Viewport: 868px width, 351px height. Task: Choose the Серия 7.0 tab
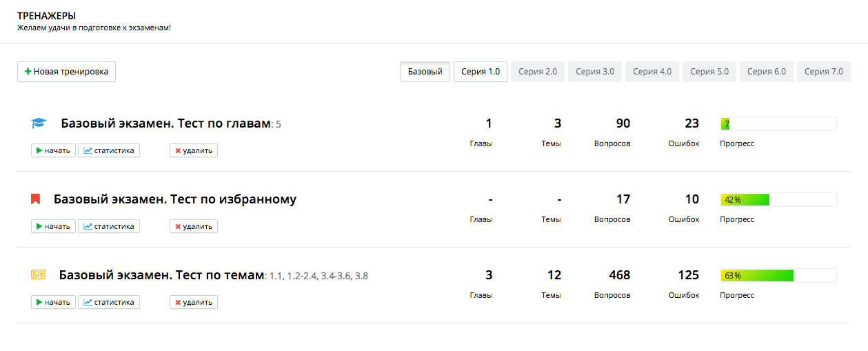click(824, 72)
